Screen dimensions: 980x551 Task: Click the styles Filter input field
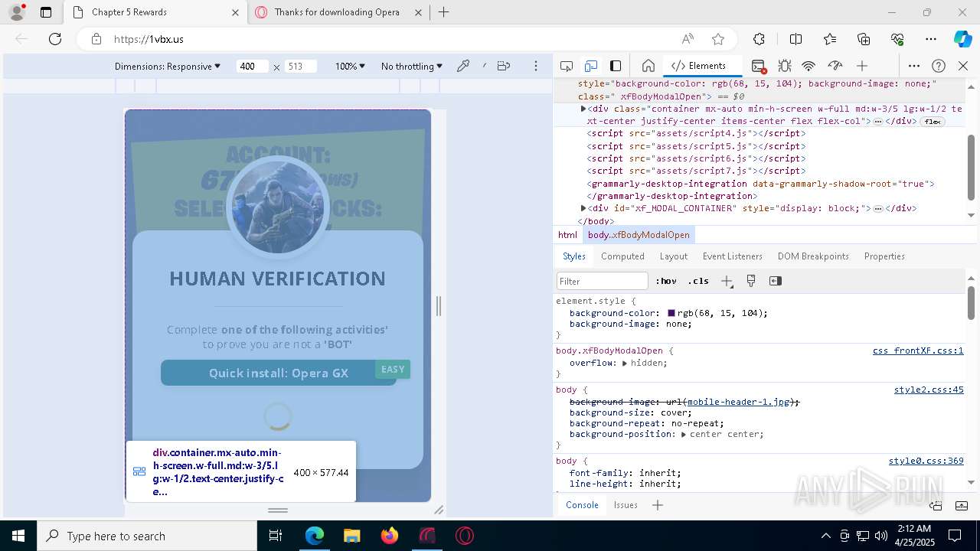(x=603, y=281)
